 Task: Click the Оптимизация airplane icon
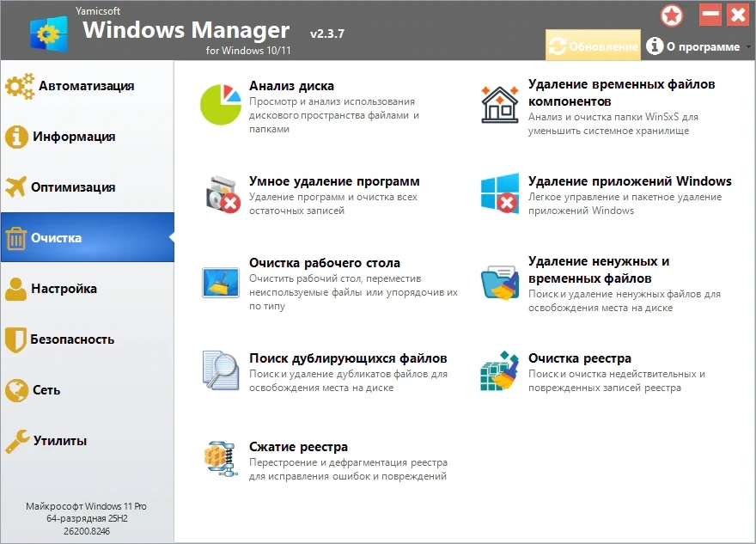tap(16, 187)
